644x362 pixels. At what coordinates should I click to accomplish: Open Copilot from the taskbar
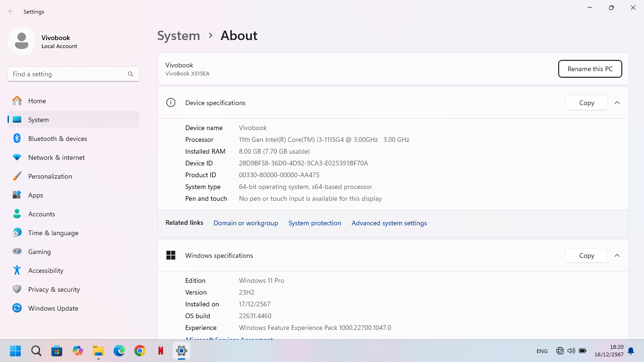pos(78,351)
